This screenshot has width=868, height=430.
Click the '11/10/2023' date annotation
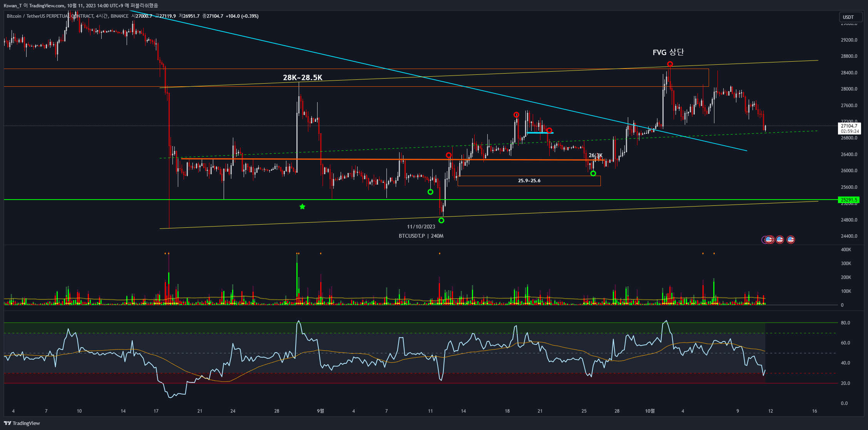421,227
